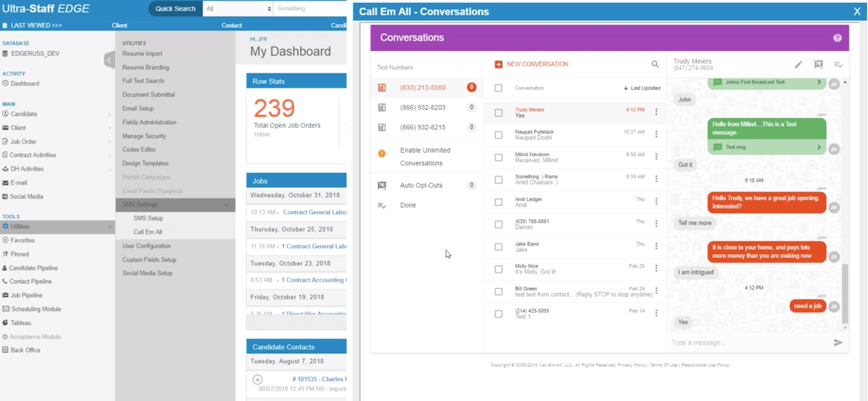
Task: Select Call Em All under SMS Settings
Action: pyautogui.click(x=148, y=232)
